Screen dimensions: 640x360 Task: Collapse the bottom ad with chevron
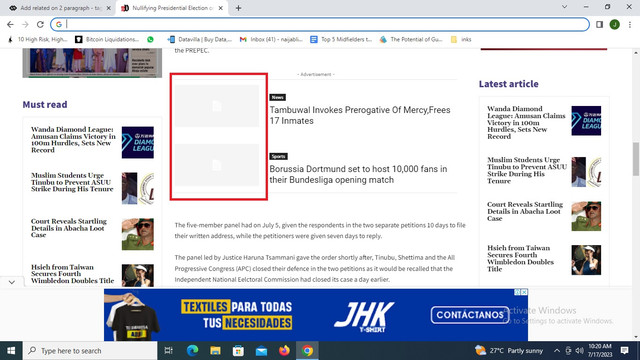click(11, 282)
